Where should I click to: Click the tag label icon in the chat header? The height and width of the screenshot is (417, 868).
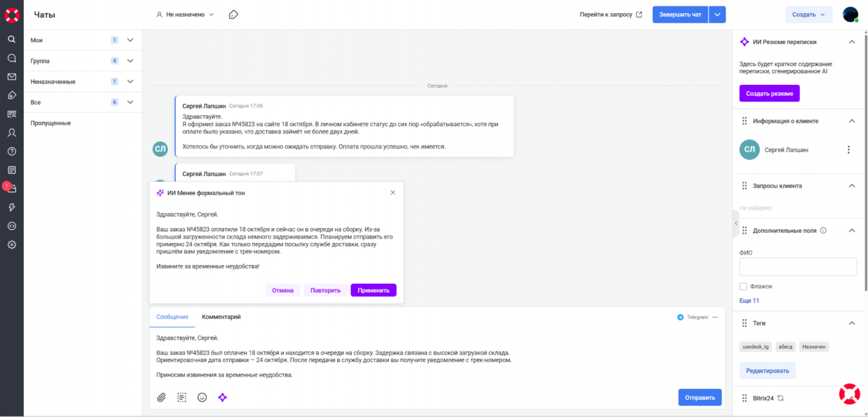click(x=233, y=15)
